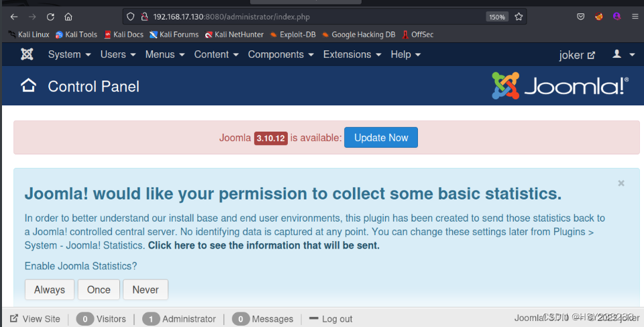Open the user account icon menu
The height and width of the screenshot is (327, 644).
[623, 54]
